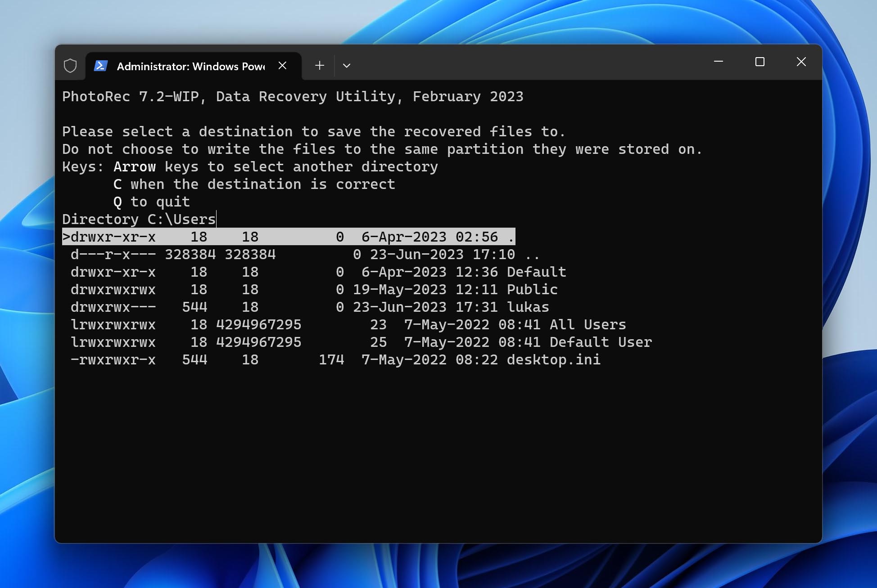The image size is (877, 588).
Task: Expand the new tab profile dropdown chevron
Action: pyautogui.click(x=347, y=66)
